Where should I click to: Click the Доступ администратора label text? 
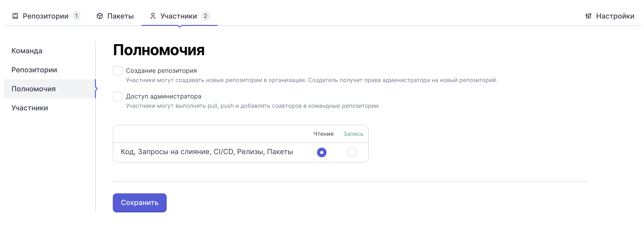[x=164, y=96]
